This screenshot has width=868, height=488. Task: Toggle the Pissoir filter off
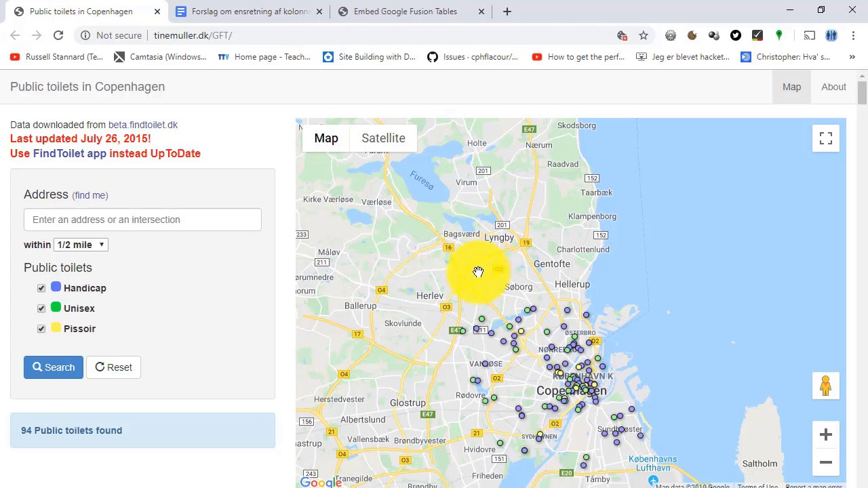click(41, 329)
